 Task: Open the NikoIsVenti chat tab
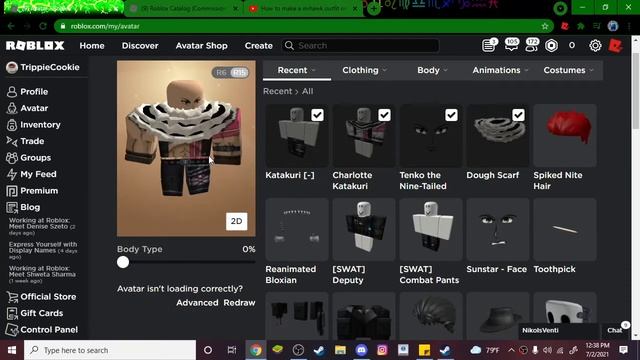tap(559, 330)
